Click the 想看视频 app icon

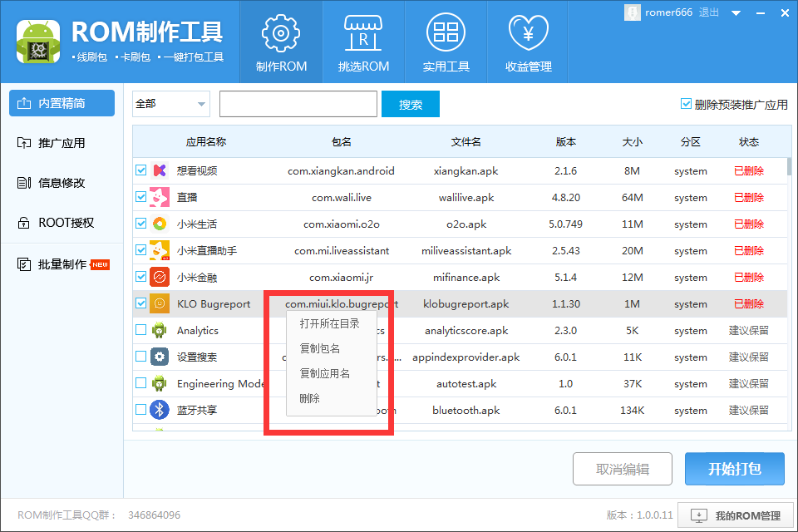tap(159, 171)
